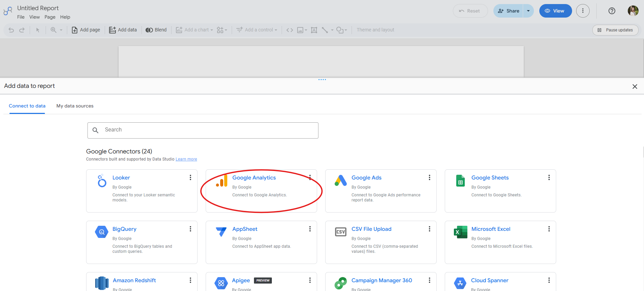Open the Learn more link
The height and width of the screenshot is (291, 644).
[x=186, y=159]
